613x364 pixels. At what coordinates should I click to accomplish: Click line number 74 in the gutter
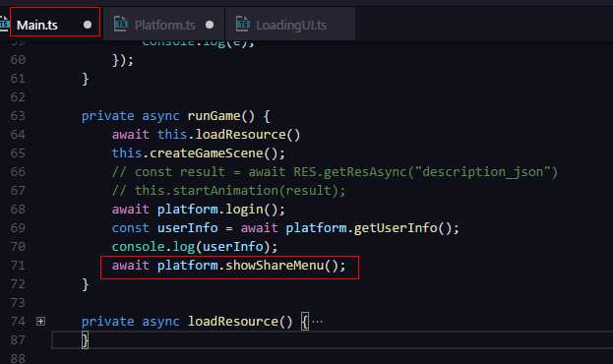18,322
